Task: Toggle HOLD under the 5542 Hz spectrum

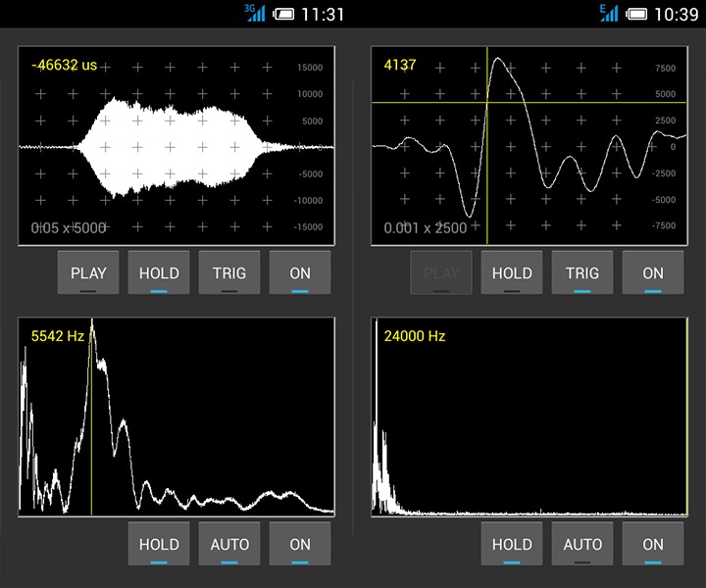Action: coord(159,544)
